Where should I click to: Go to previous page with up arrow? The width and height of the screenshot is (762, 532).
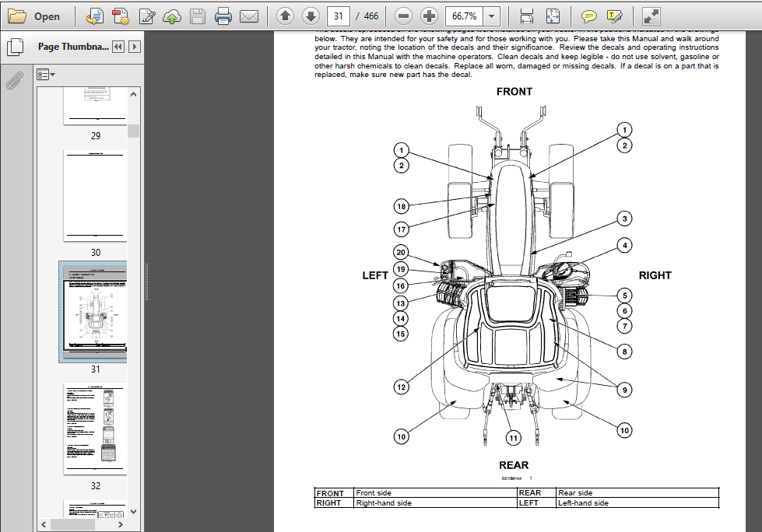click(x=286, y=16)
